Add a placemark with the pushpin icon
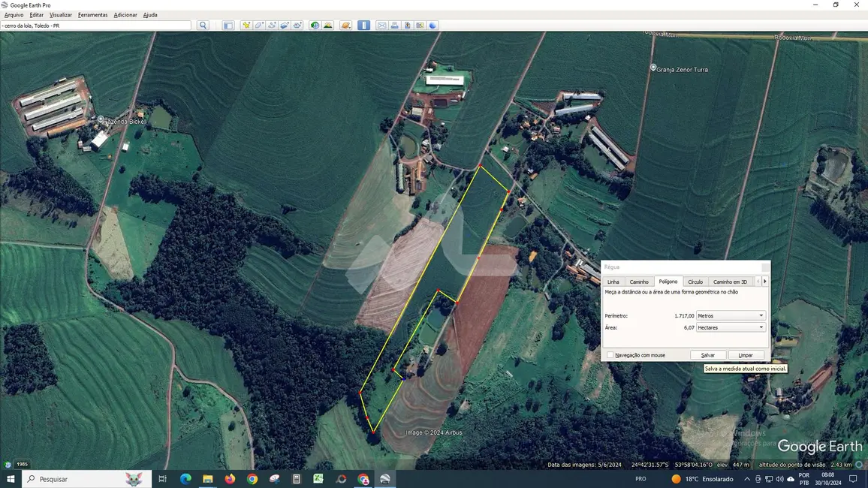The image size is (868, 488). (x=246, y=26)
